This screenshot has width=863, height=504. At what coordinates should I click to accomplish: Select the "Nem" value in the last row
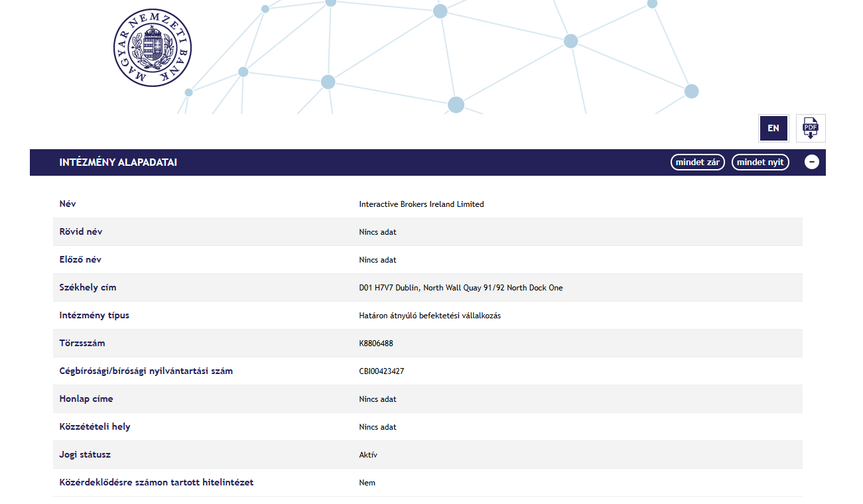367,483
